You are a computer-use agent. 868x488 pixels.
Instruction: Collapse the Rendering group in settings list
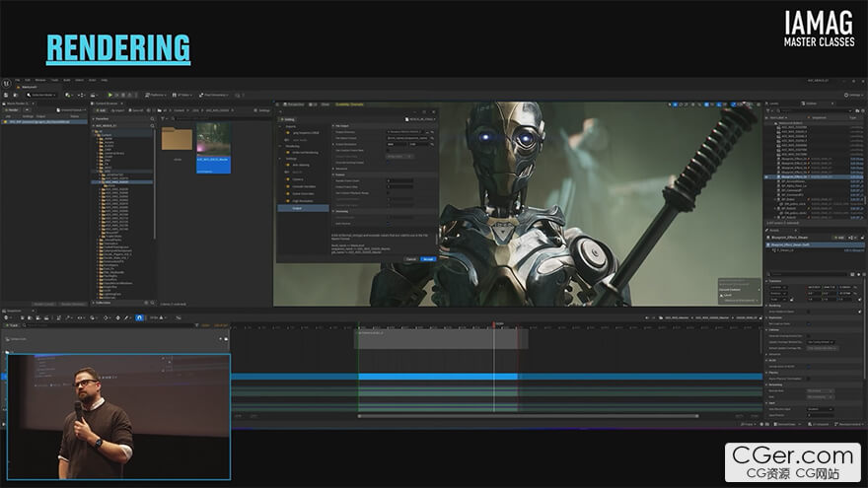279,146
